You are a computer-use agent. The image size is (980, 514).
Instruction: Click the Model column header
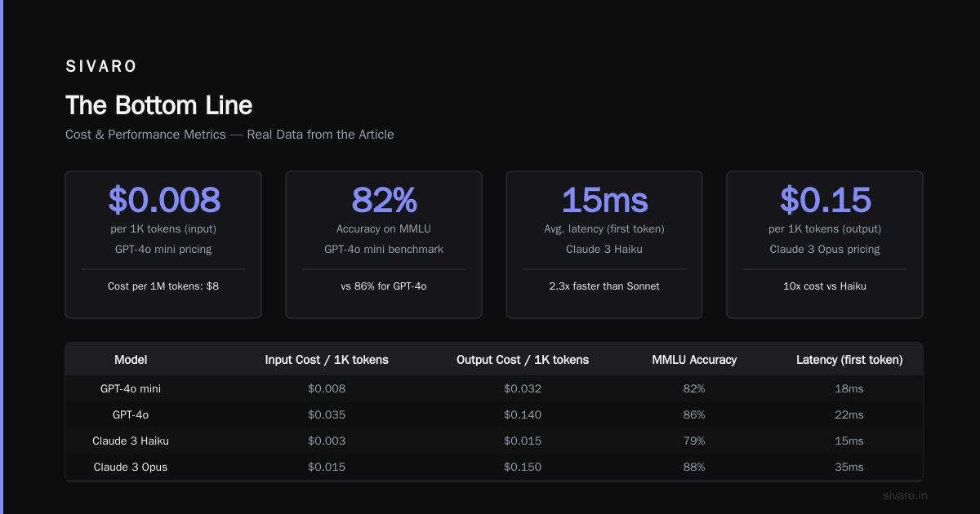tap(131, 360)
